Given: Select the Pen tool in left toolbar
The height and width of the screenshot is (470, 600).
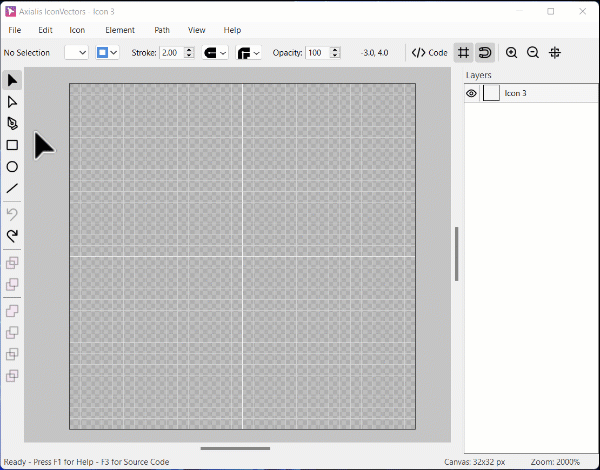Looking at the screenshot, I should [12, 124].
